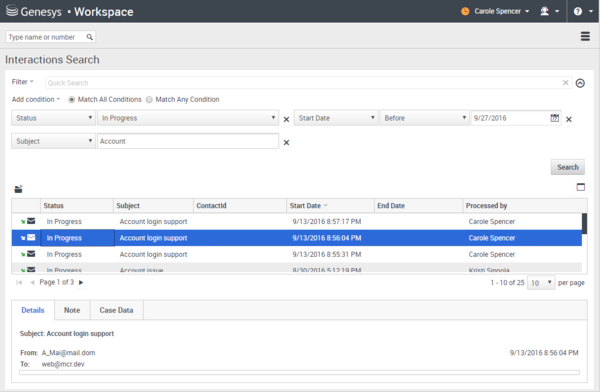Image resolution: width=600 pixels, height=392 pixels.
Task: Open the Status attribute dropdown
Action: tap(53, 118)
